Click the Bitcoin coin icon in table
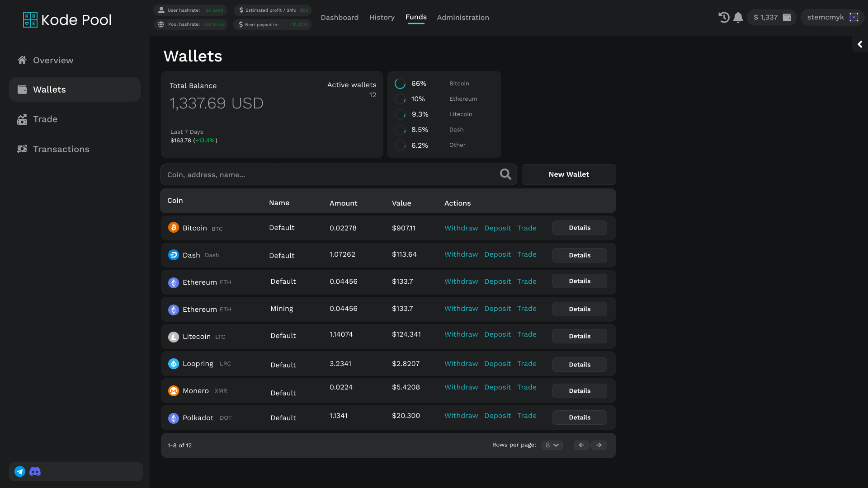The image size is (868, 488). pos(174,227)
